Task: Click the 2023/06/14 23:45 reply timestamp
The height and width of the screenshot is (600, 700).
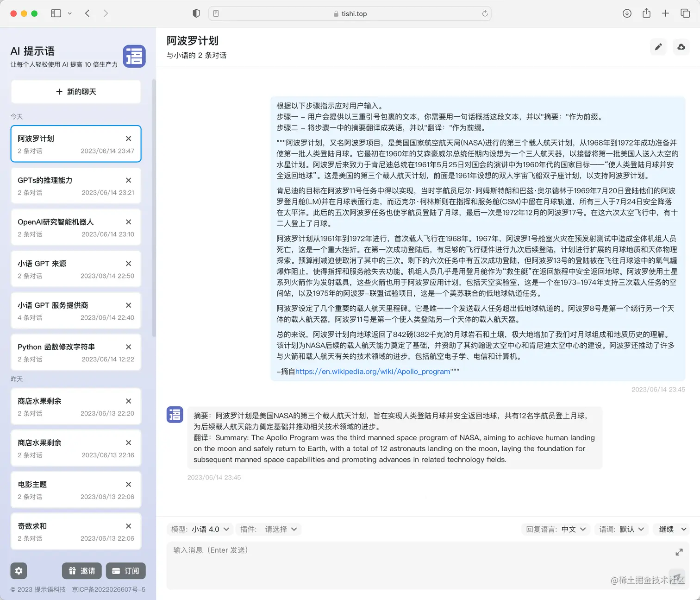Action: [214, 477]
